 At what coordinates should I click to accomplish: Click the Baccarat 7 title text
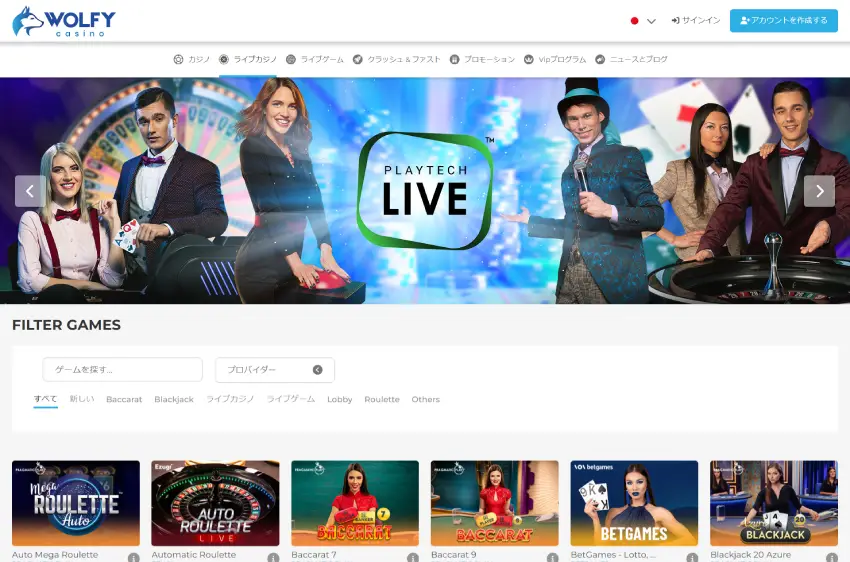314,555
